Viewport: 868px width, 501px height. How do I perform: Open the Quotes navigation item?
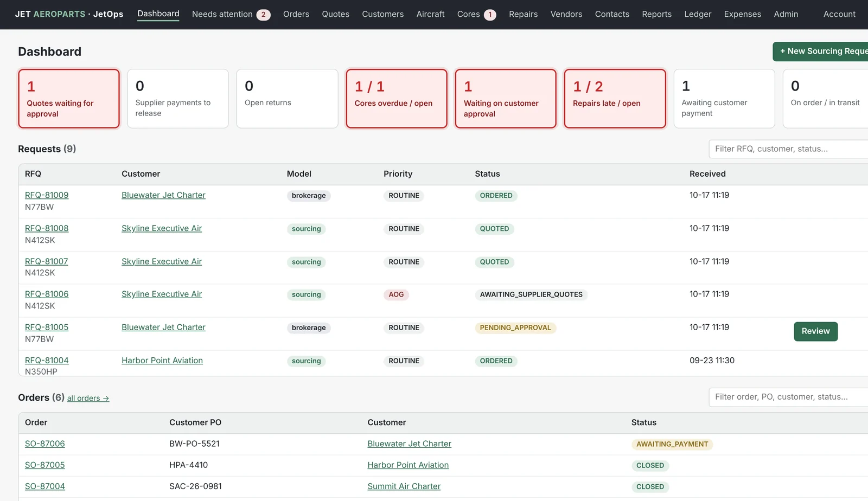click(336, 14)
